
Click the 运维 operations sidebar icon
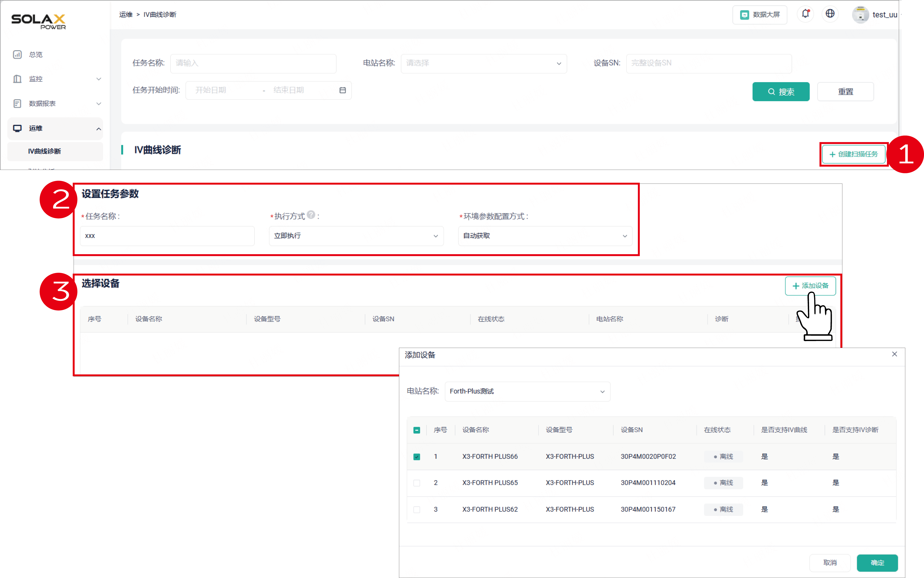tap(17, 128)
